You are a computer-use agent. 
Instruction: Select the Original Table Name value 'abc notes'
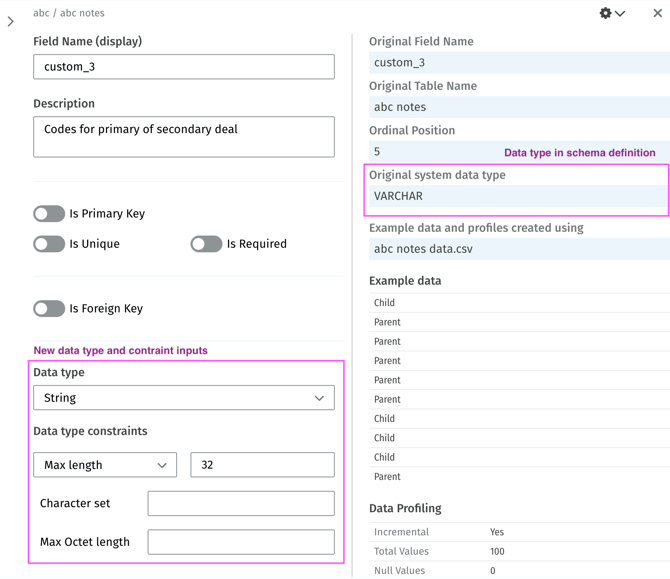(x=519, y=107)
